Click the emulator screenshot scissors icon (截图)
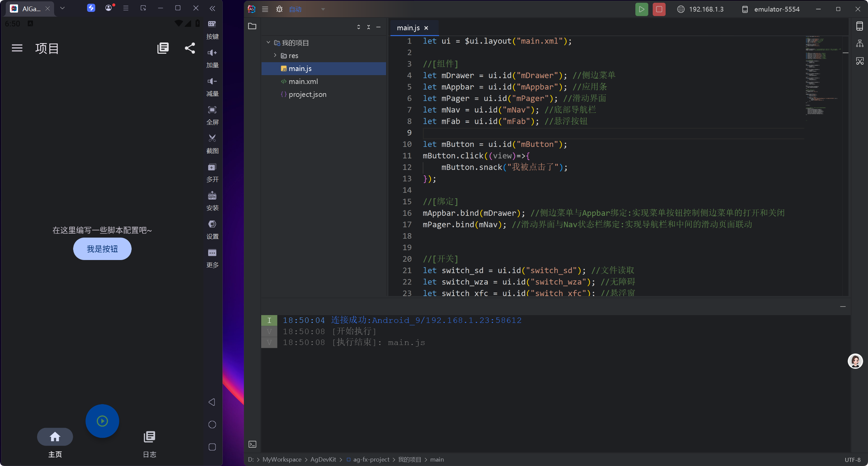The image size is (868, 466). tap(212, 138)
